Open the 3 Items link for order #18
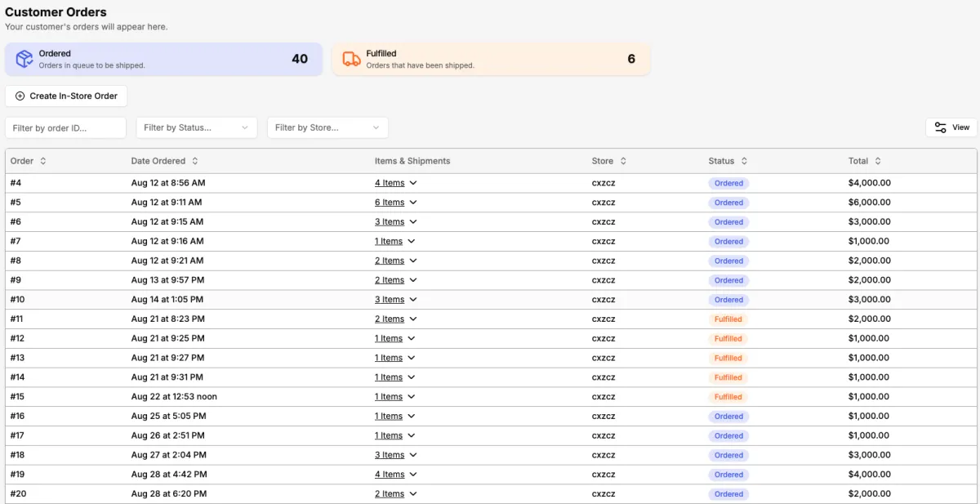 click(x=390, y=455)
